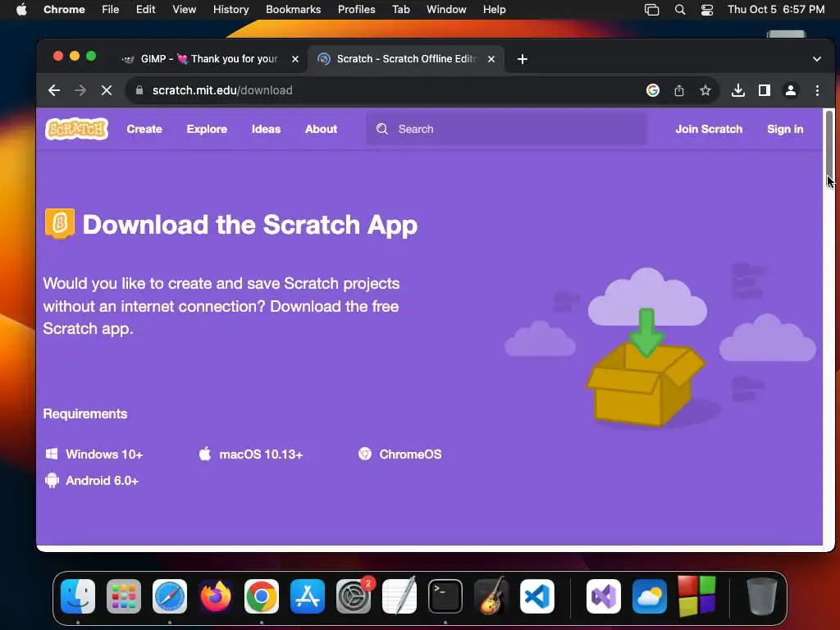Open the File menu
Viewport: 840px width, 630px height.
point(111,10)
